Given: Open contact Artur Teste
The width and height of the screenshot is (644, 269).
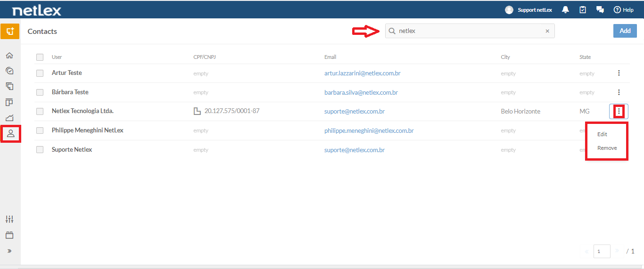Looking at the screenshot, I should pos(67,73).
